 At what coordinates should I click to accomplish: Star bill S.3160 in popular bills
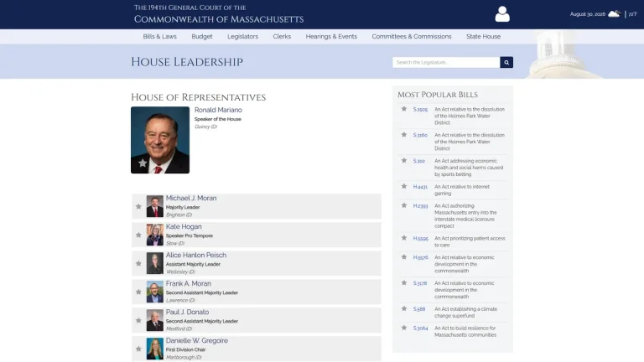(404, 135)
